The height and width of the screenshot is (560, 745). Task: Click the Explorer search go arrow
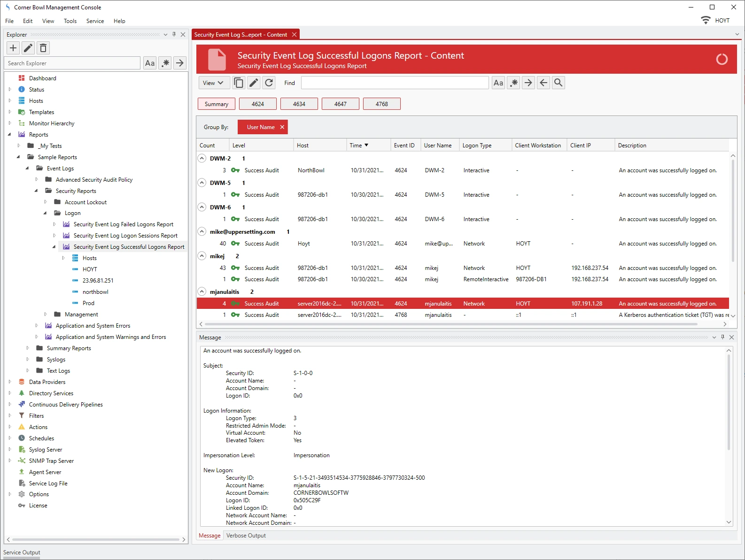(x=180, y=63)
